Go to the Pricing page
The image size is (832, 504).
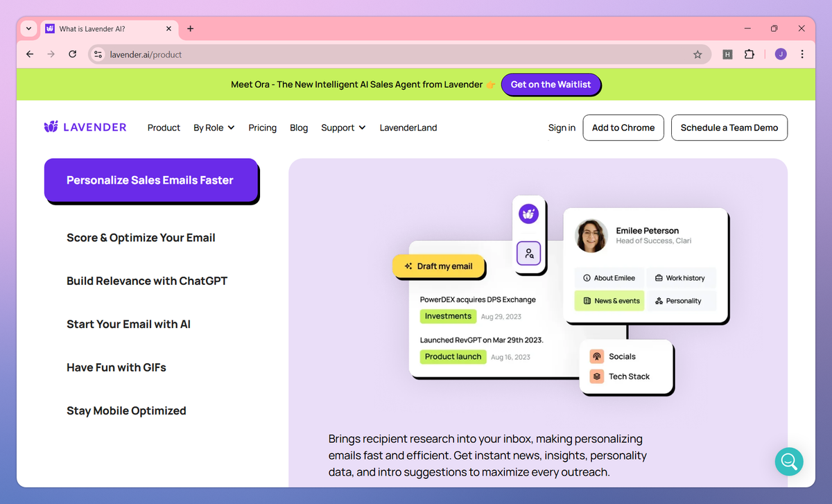[x=262, y=128]
